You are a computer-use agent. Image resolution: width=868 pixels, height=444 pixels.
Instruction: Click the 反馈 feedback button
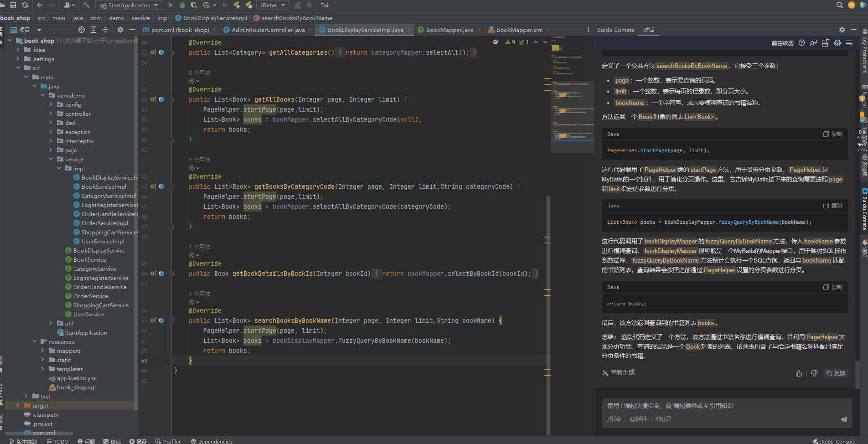836,373
